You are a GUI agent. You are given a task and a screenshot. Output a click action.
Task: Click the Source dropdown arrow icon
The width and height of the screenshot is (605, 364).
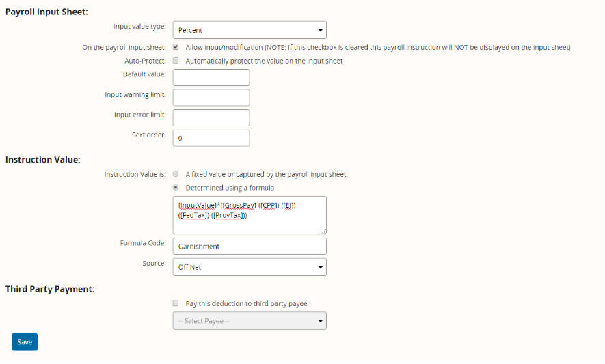320,267
